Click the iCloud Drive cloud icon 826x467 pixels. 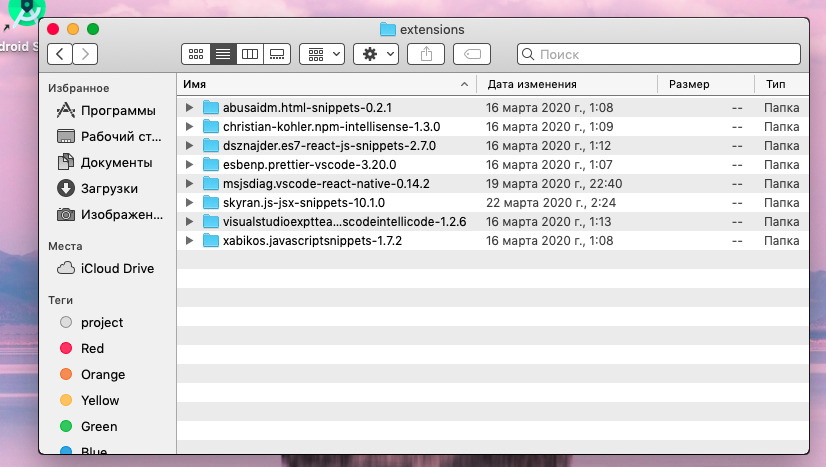click(66, 268)
